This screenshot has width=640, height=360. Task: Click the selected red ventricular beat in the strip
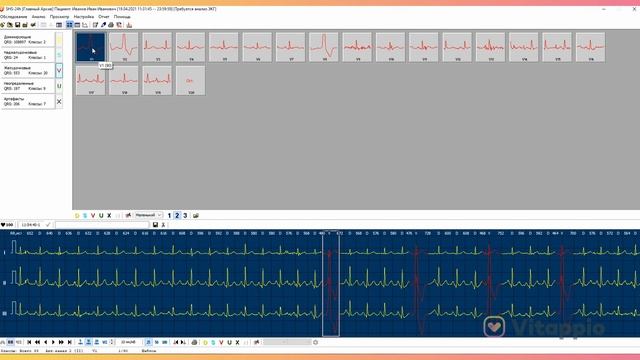[x=331, y=283]
